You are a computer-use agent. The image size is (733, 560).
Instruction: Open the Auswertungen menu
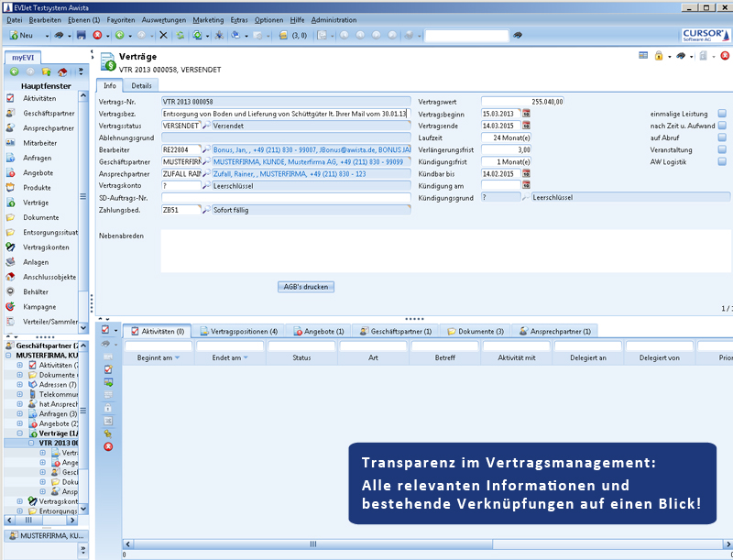[x=165, y=19]
